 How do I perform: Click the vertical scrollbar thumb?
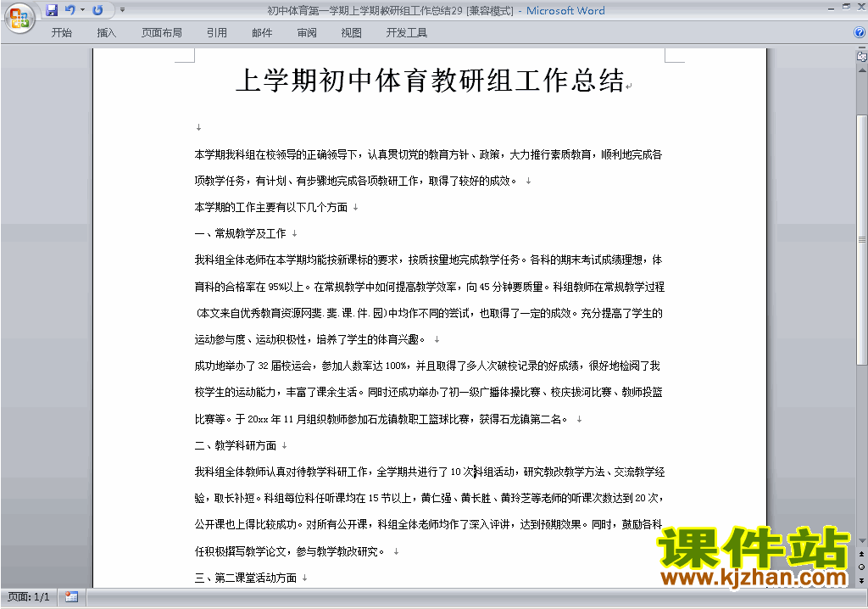click(x=861, y=240)
